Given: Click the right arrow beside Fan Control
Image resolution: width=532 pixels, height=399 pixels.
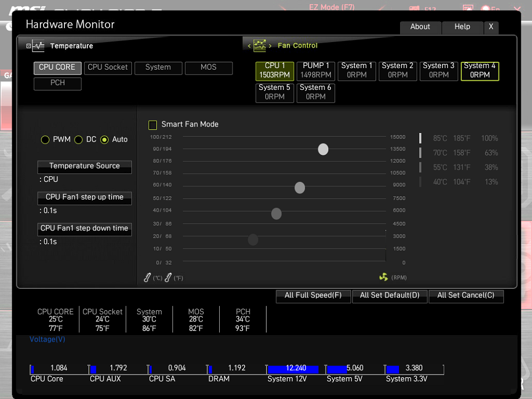Looking at the screenshot, I should click(x=270, y=46).
